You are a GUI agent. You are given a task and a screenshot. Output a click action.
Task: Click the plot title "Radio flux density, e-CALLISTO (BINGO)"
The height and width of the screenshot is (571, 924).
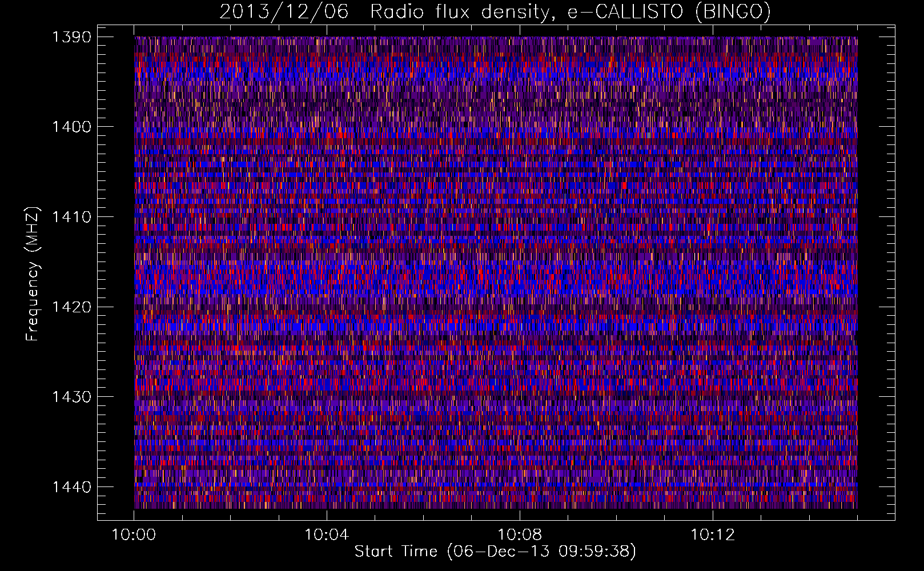coord(571,11)
